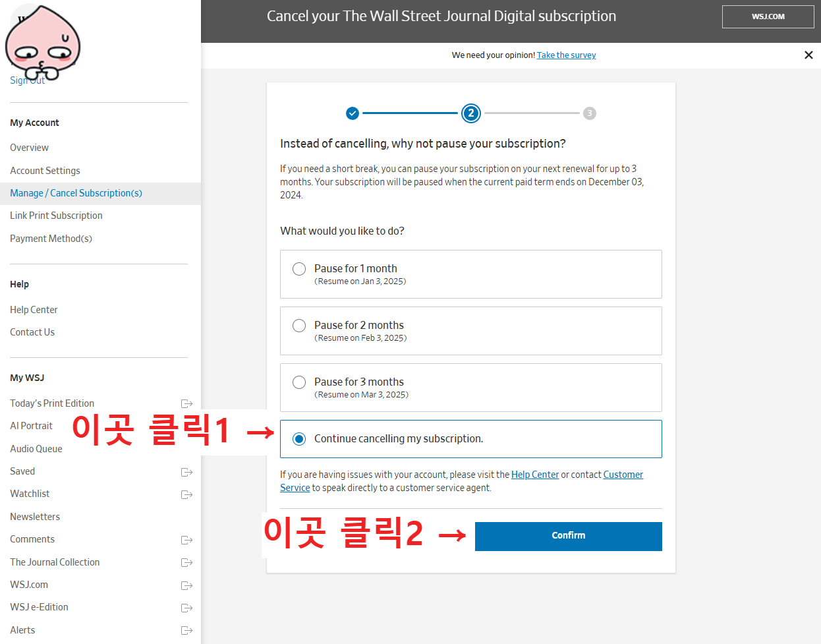The width and height of the screenshot is (821, 644).
Task: Open Contact Us in sidebar
Action: [32, 332]
